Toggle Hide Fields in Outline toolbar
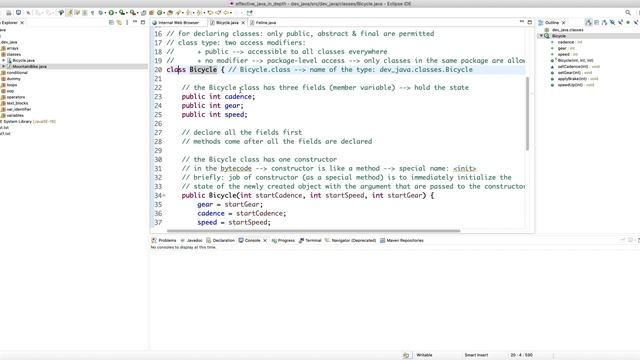The image size is (640, 360). click(612, 23)
